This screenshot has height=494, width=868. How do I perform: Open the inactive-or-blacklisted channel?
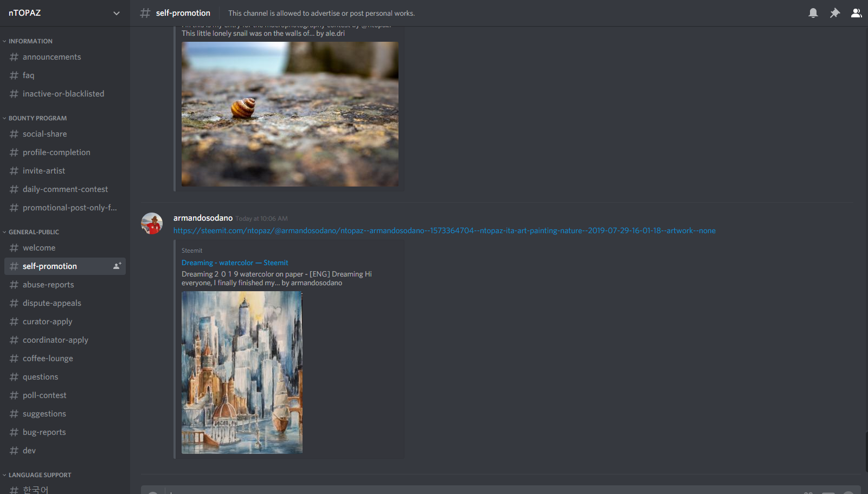pos(65,94)
